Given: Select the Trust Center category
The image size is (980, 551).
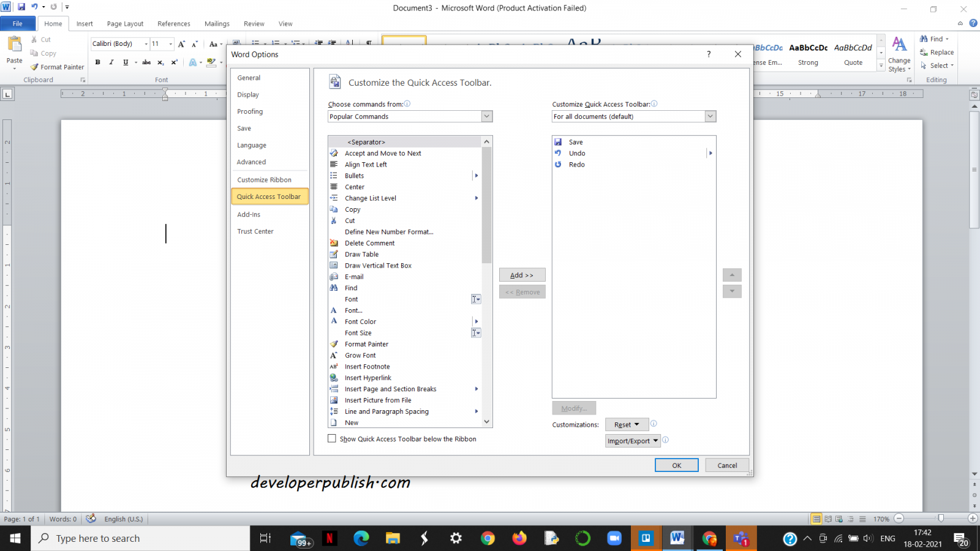Looking at the screenshot, I should point(255,231).
